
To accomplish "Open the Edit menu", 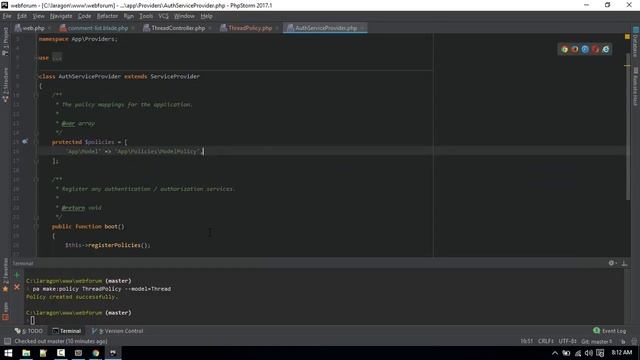I will click(22, 16).
